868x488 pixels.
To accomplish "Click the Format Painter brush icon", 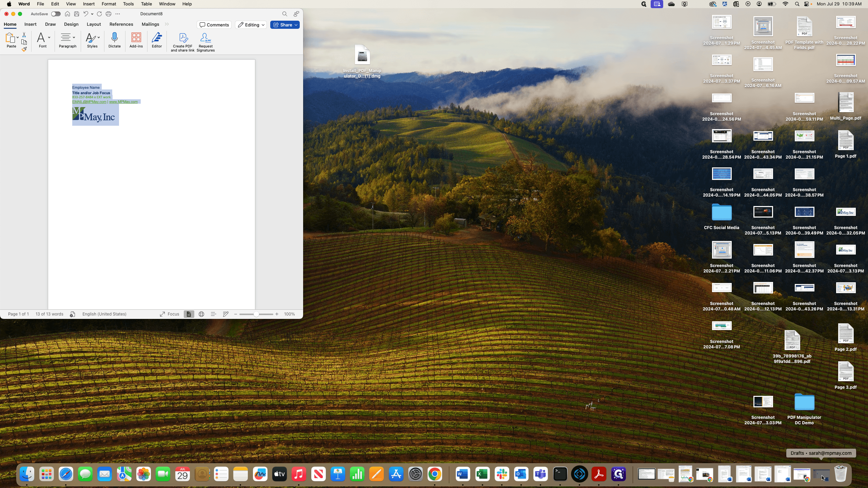I will click(24, 49).
